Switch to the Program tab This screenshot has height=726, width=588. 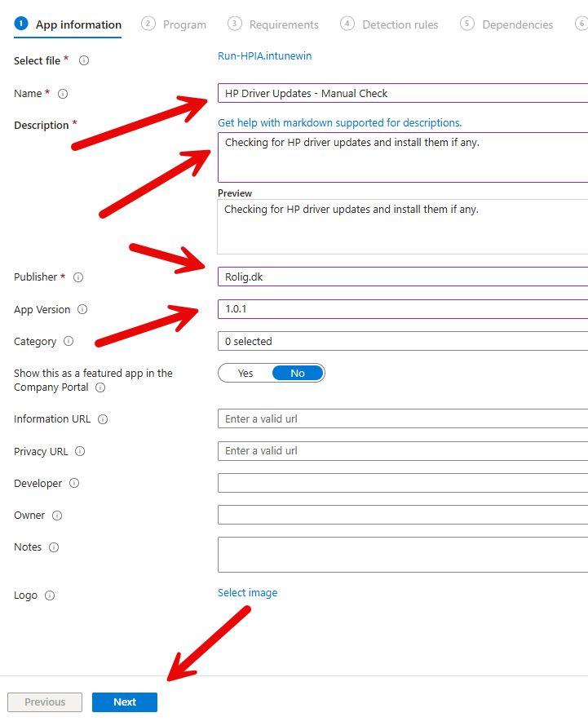[184, 24]
